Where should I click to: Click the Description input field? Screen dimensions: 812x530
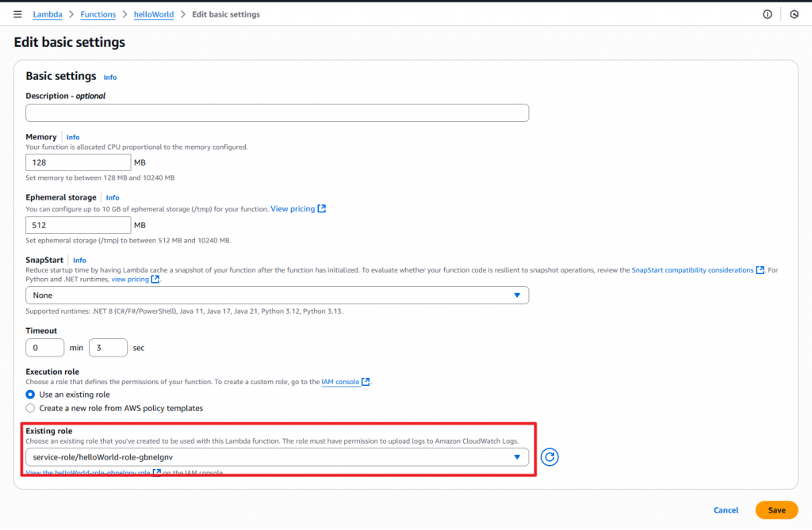(277, 112)
